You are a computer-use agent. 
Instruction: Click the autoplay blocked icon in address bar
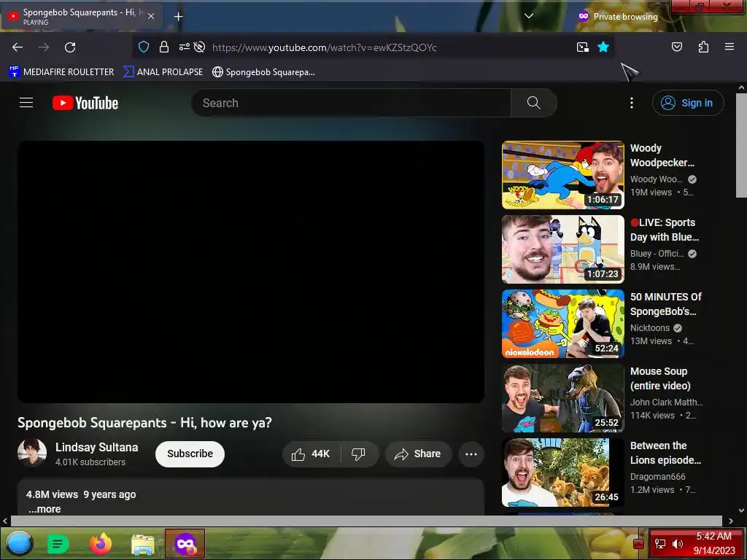coord(200,47)
